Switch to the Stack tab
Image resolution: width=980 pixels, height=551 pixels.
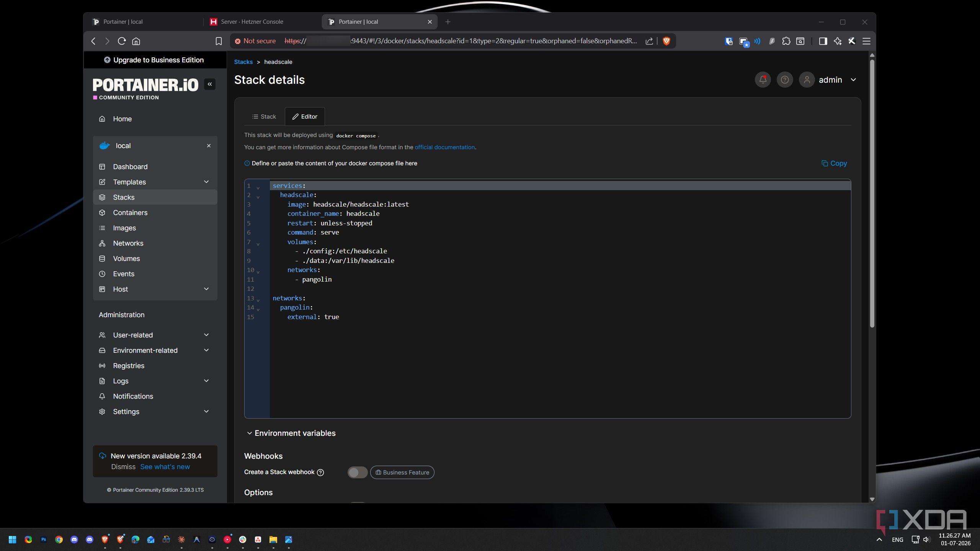(264, 116)
